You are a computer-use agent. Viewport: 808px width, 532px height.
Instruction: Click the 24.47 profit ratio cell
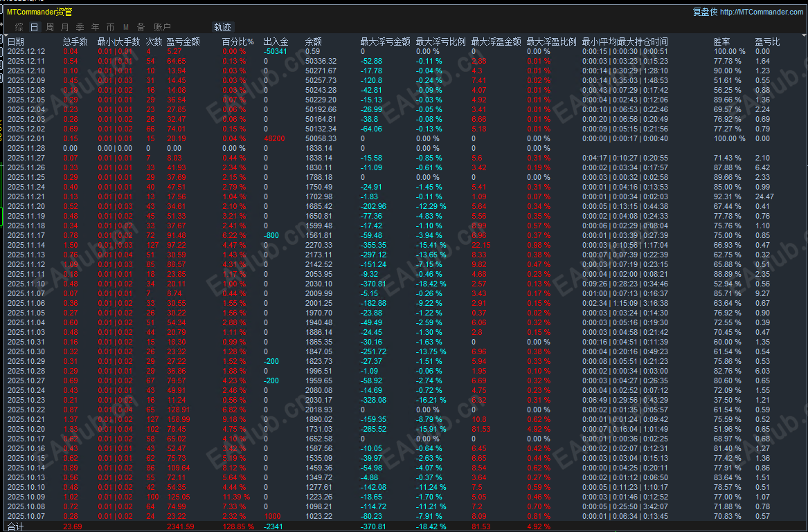click(x=764, y=196)
